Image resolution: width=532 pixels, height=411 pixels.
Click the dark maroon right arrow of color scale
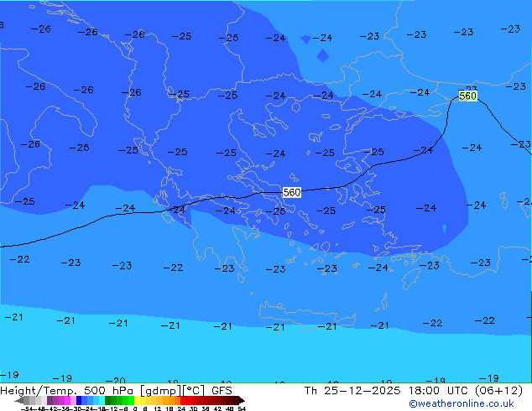point(242,400)
